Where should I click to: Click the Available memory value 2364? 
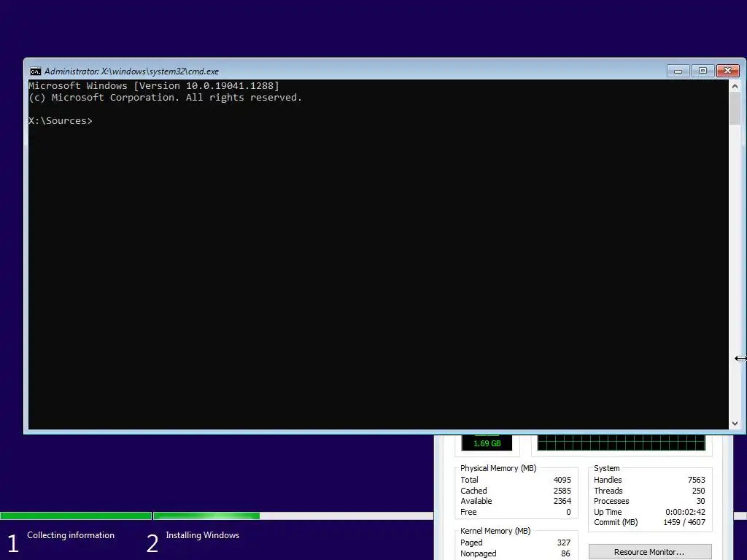tap(562, 502)
